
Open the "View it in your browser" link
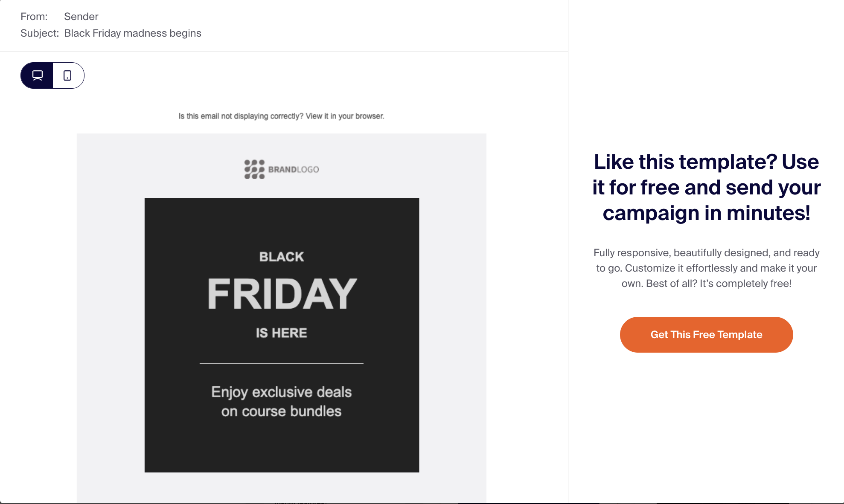point(345,116)
